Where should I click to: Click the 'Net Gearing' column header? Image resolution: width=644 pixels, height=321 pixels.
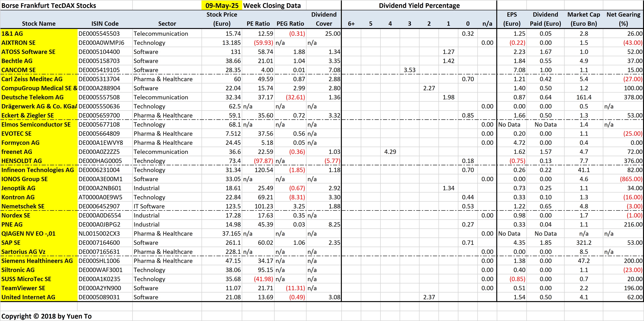tap(623, 19)
